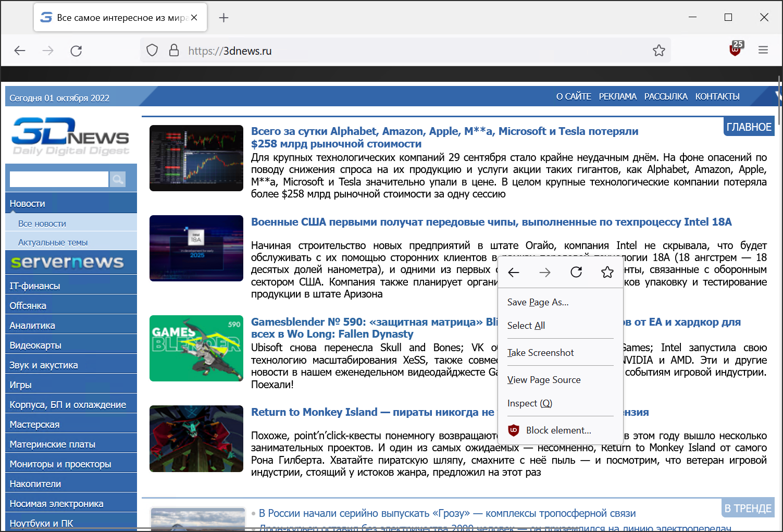The image size is (783, 532).
Task: Open a new tab with plus button
Action: (224, 18)
